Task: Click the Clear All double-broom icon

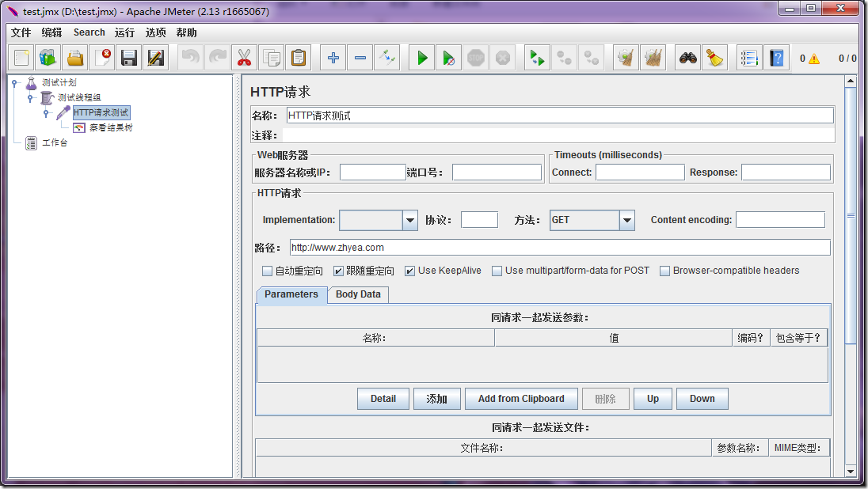Action: pyautogui.click(x=653, y=58)
